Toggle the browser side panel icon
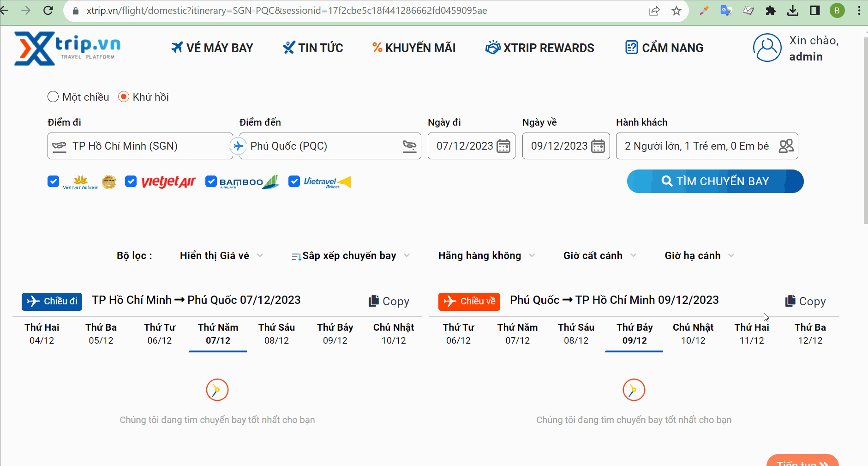 click(814, 10)
